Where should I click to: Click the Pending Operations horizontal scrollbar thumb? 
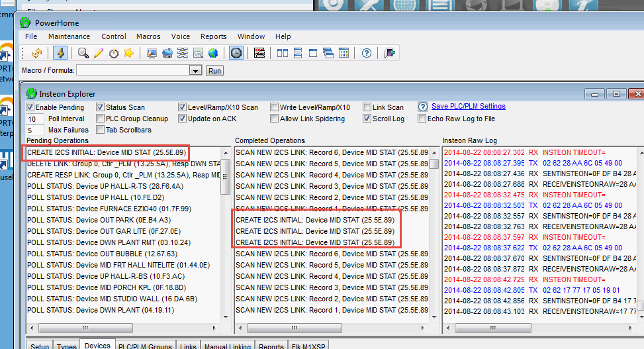click(86, 328)
